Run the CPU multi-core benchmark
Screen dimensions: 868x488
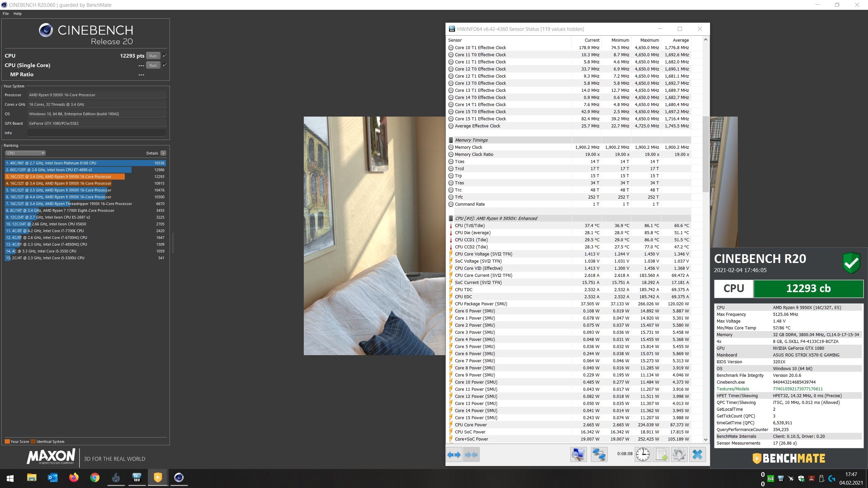coord(153,56)
